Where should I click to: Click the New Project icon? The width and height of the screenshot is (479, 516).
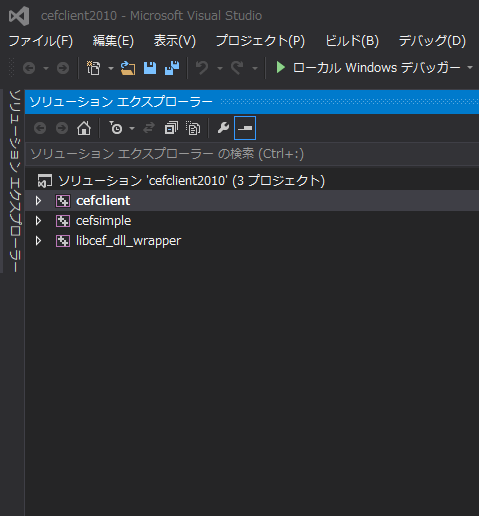pyautogui.click(x=93, y=68)
